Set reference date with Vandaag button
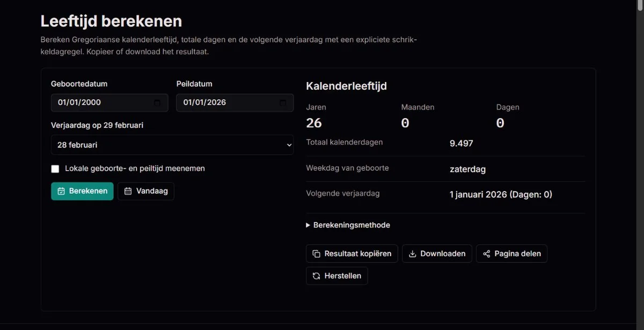This screenshot has width=644, height=330. click(x=146, y=191)
